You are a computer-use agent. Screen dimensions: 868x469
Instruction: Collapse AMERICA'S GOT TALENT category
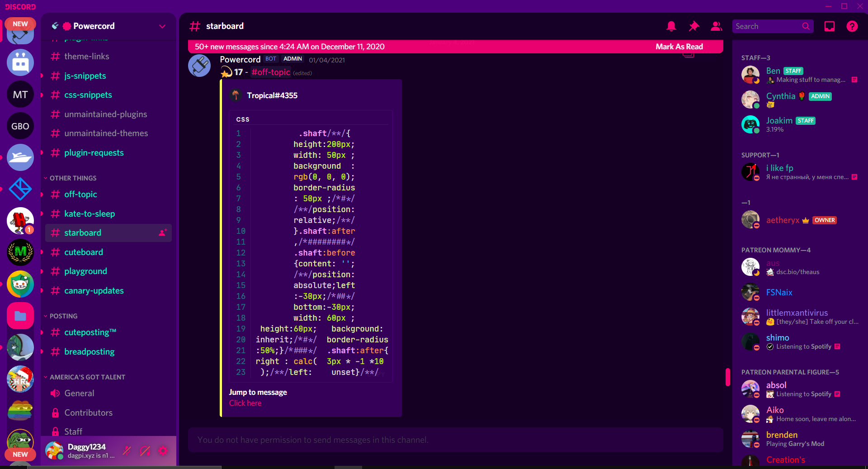coord(87,377)
